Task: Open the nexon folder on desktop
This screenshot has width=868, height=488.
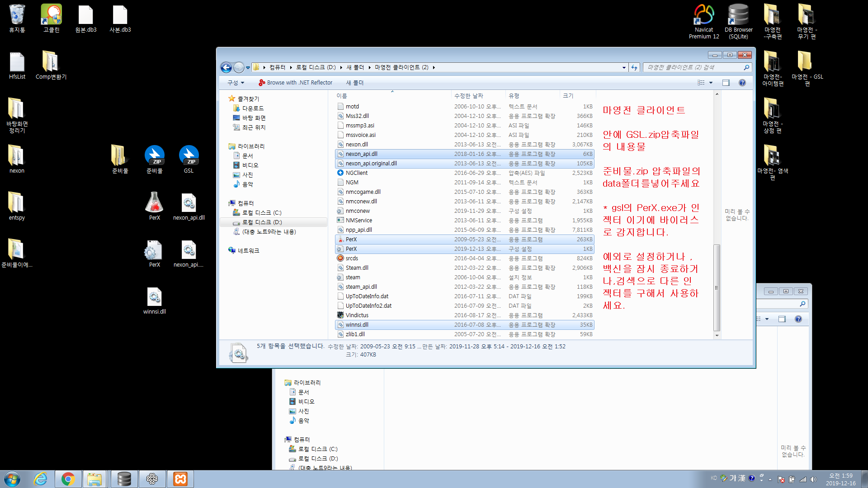Action: (17, 160)
